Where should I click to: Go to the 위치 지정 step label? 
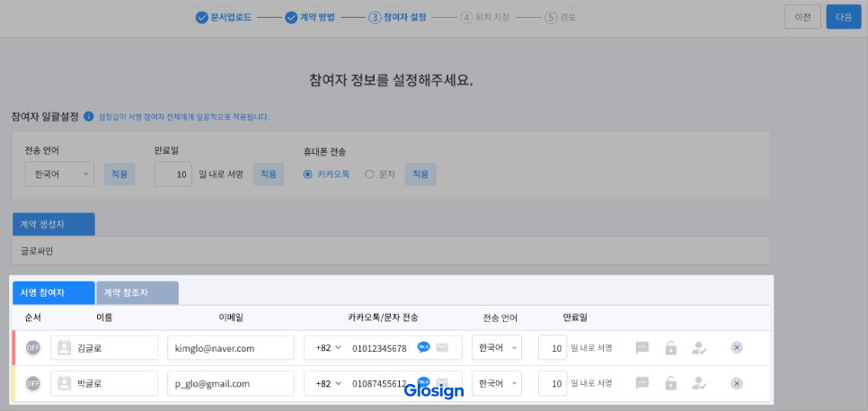coord(492,18)
